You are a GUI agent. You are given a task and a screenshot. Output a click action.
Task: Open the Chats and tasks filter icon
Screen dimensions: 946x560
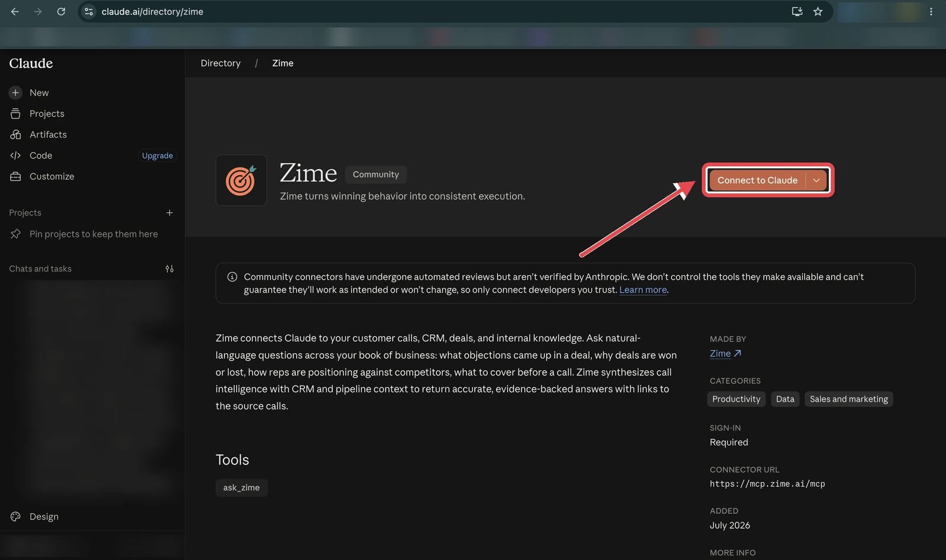[x=170, y=269]
